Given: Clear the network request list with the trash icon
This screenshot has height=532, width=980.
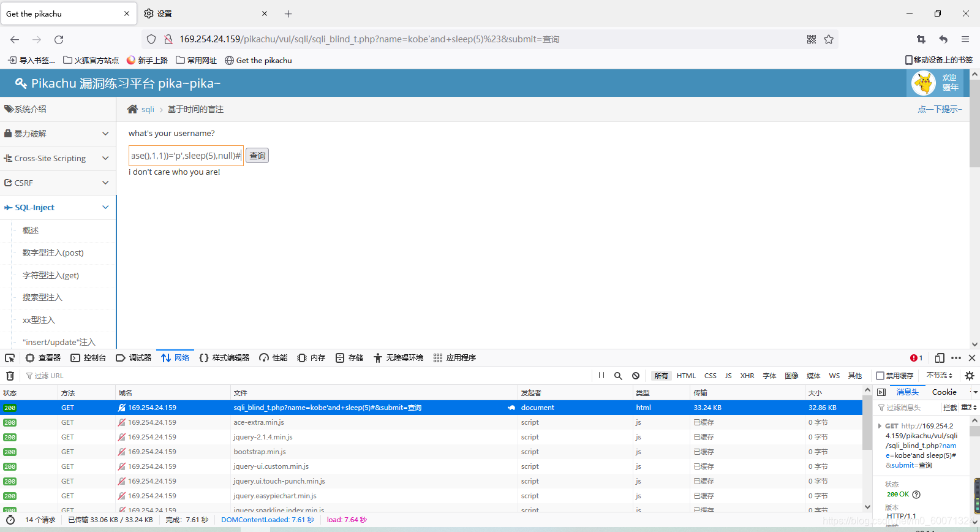Looking at the screenshot, I should pos(10,376).
